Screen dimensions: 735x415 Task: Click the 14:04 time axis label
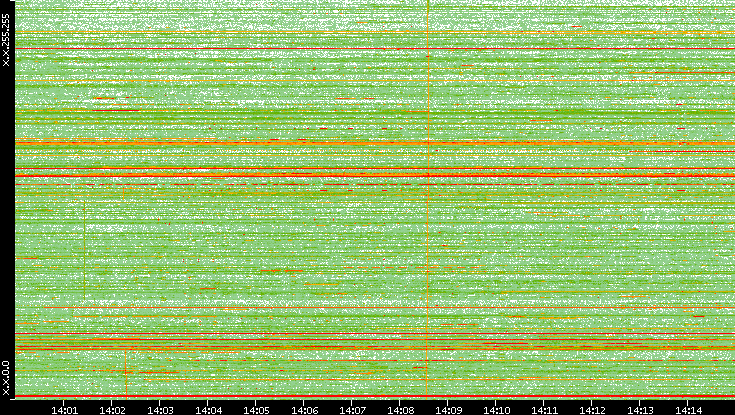coord(208,410)
